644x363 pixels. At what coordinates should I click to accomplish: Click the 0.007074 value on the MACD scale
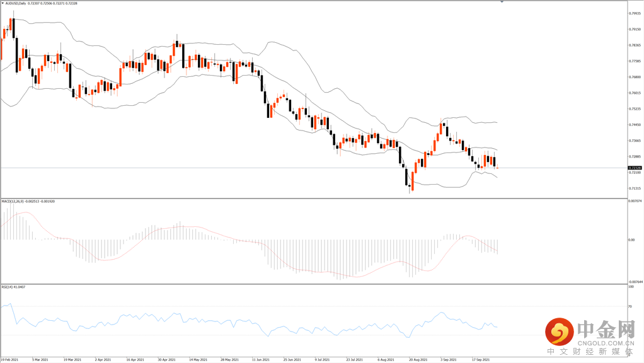coord(636,201)
